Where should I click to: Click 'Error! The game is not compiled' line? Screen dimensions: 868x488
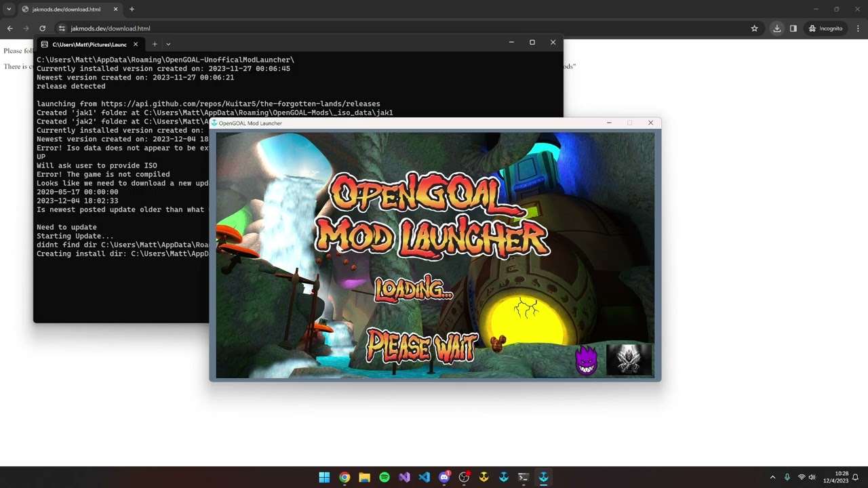tap(103, 174)
